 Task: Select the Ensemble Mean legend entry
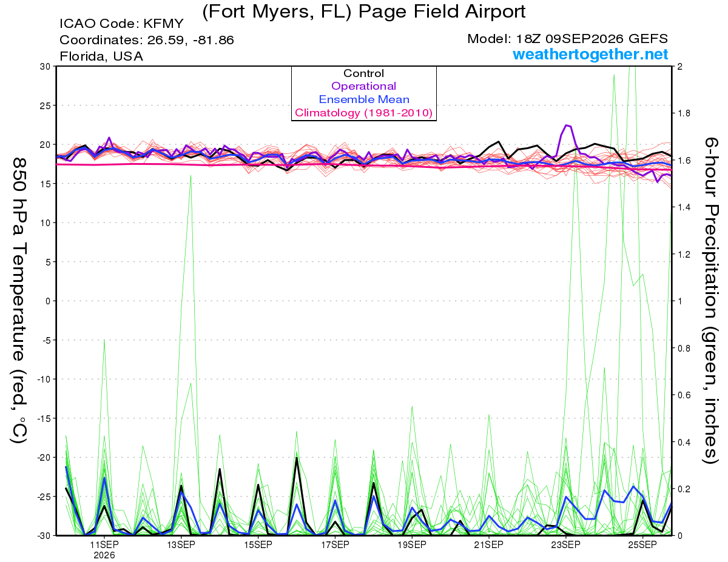click(x=364, y=99)
